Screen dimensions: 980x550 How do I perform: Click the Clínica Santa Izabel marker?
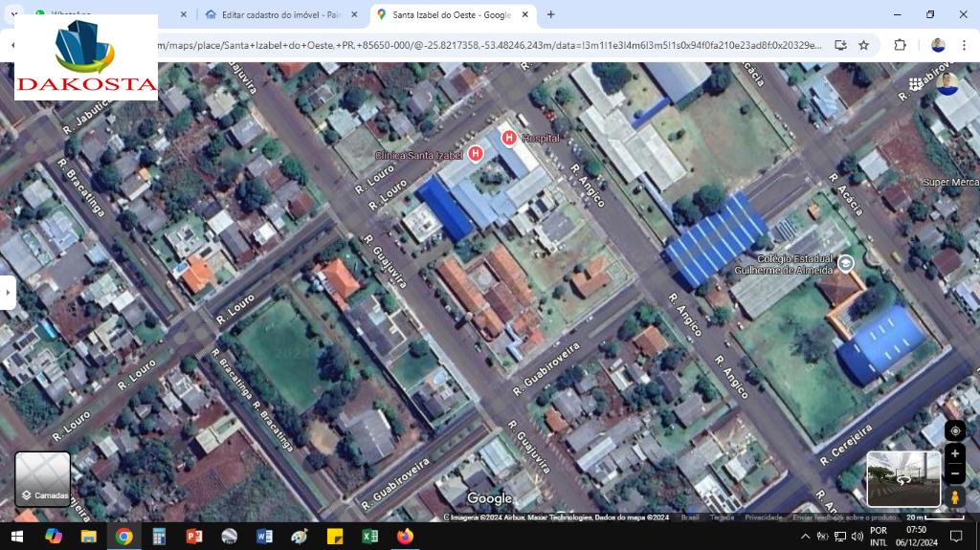[476, 153]
